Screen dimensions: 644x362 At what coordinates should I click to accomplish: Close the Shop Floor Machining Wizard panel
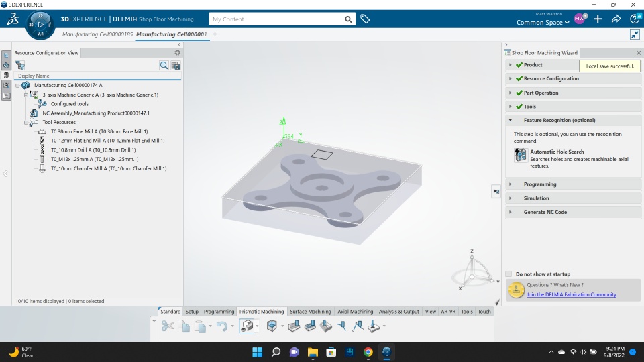[x=638, y=52]
